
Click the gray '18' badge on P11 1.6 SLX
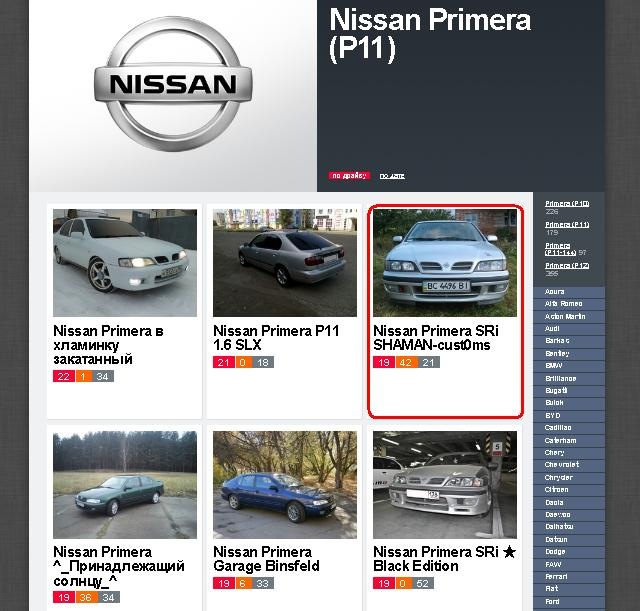coord(262,362)
